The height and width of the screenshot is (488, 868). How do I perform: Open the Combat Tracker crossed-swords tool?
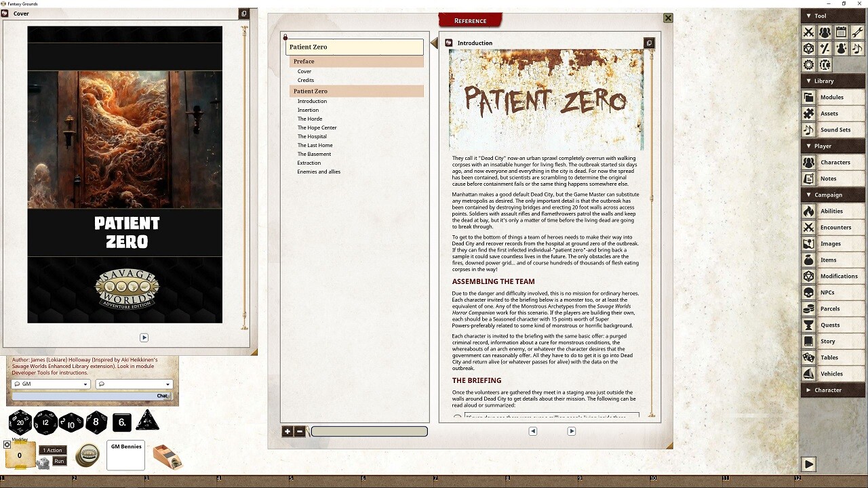point(809,32)
